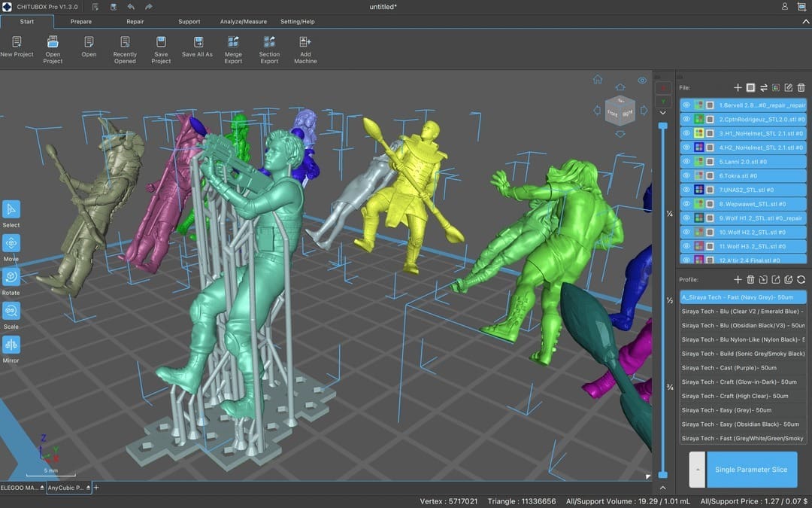Click the up chevron below the layer slider
The image size is (812, 508).
click(x=663, y=487)
